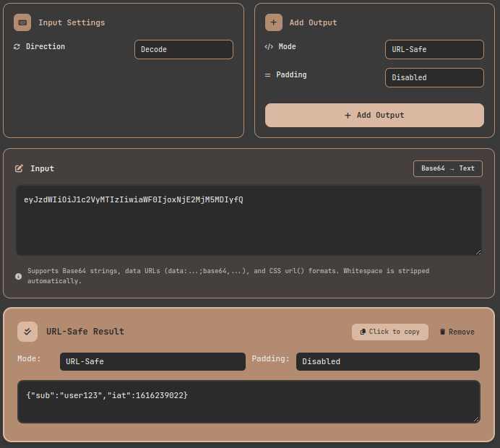
Task: Click the equals icon next to Padding
Action: pyautogui.click(x=267, y=75)
